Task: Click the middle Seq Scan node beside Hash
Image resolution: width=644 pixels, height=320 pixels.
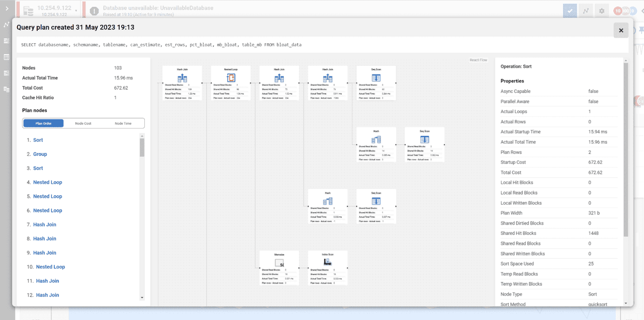Action: coord(425,144)
